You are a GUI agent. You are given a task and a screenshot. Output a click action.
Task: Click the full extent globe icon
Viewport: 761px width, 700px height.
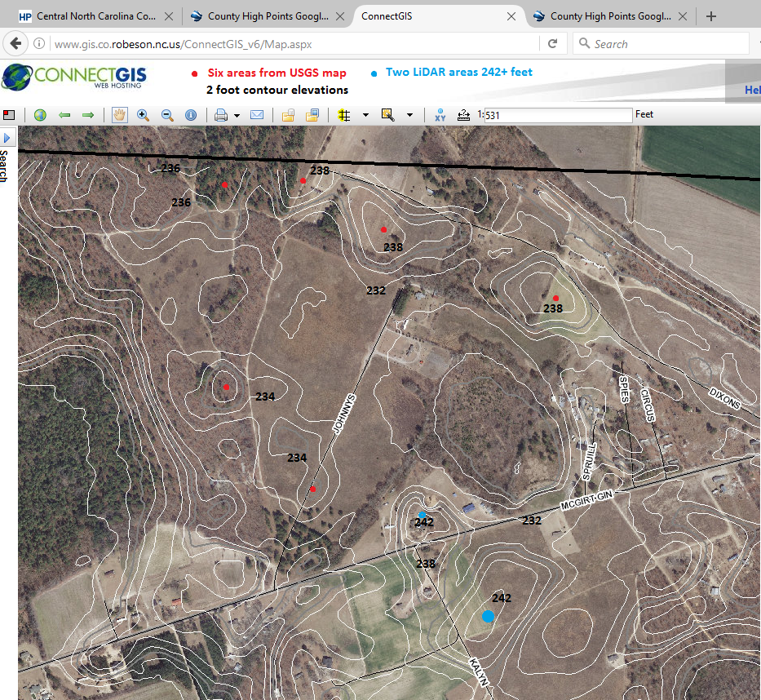(40, 115)
